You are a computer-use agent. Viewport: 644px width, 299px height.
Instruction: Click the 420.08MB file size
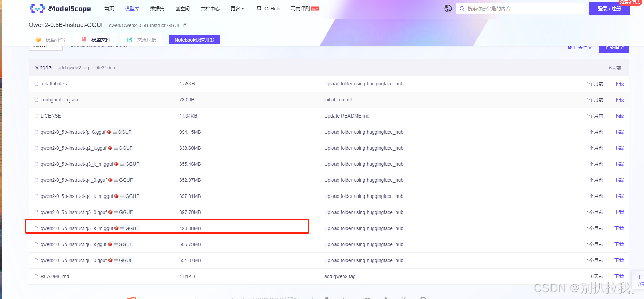(x=190, y=228)
